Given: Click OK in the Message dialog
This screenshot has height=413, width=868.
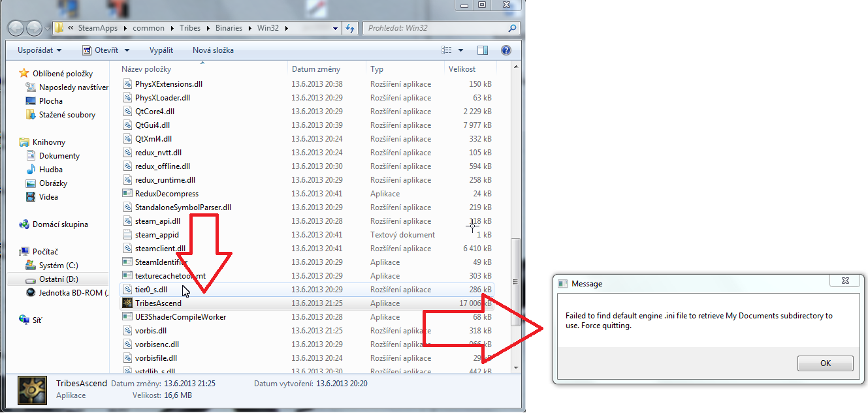Looking at the screenshot, I should coord(826,363).
